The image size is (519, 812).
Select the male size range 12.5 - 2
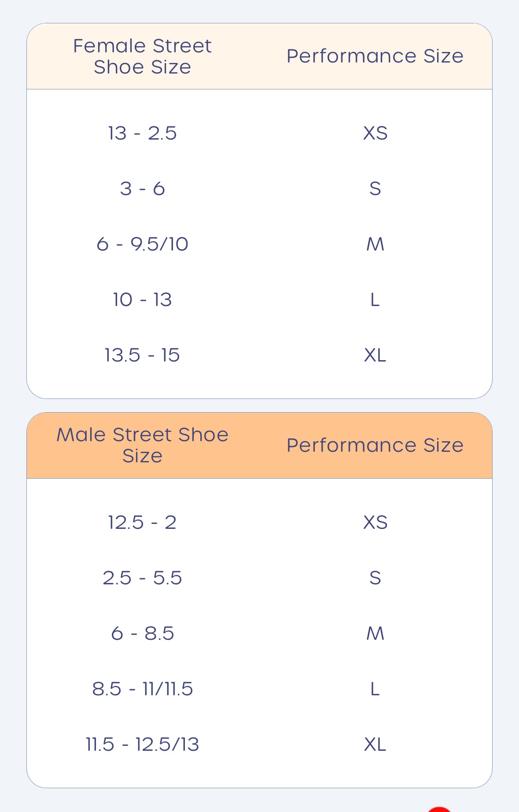tap(142, 522)
